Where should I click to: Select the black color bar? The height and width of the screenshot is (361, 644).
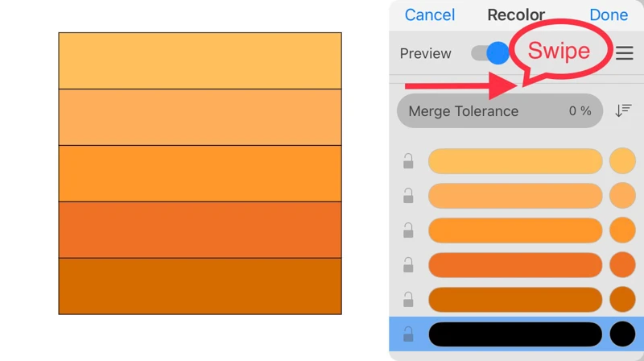[x=515, y=334]
